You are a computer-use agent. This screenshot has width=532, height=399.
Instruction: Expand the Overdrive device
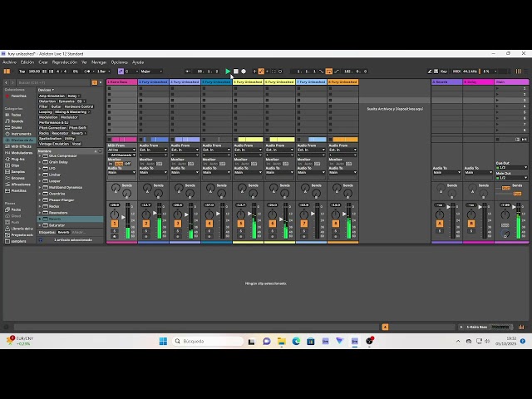click(x=40, y=194)
